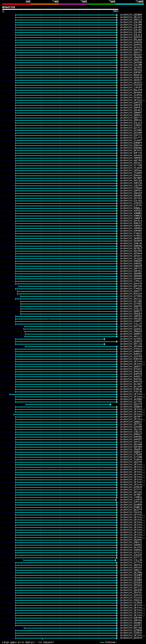The image size is (146, 644).
Task: Select the UniRef100_Q8GV27 label
Action: click(x=131, y=53)
